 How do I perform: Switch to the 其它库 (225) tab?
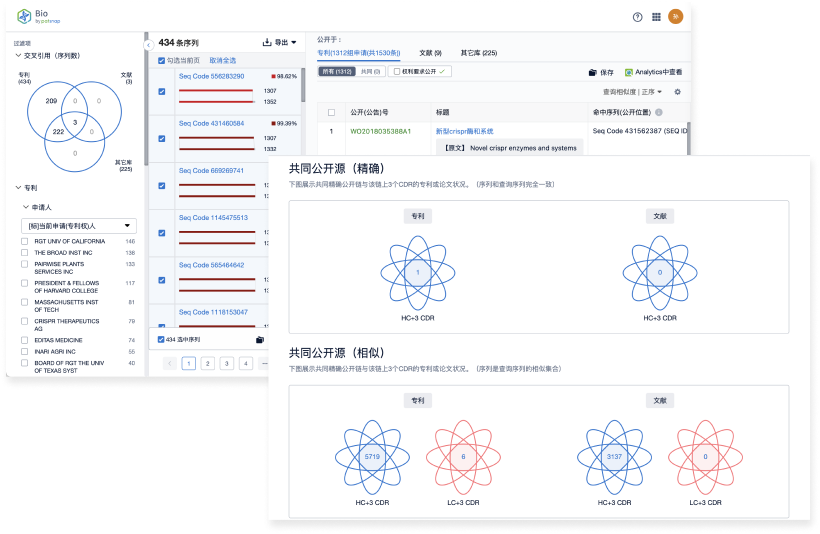477,52
